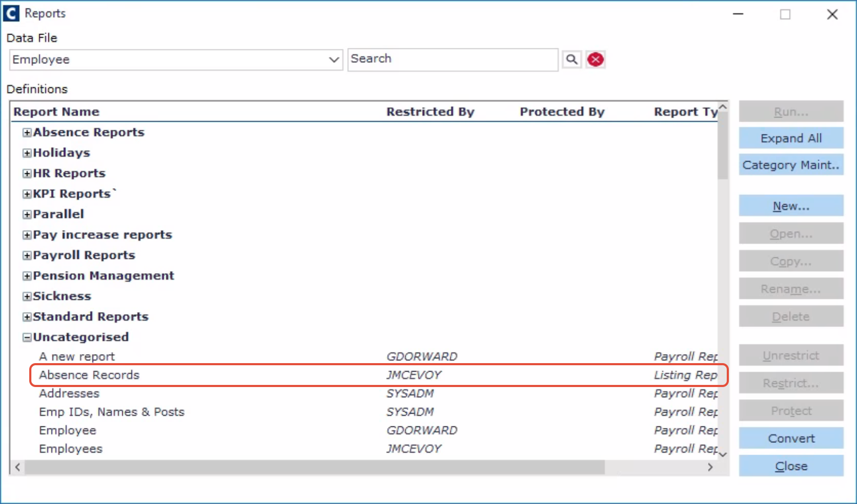Screen dimensions: 857x504
Task: Minimize the Reports window
Action: point(738,14)
